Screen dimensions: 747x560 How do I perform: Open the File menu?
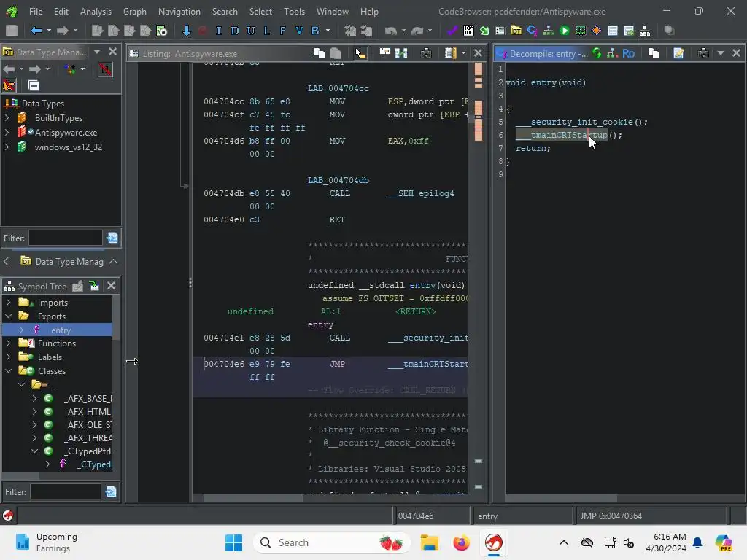point(36,12)
